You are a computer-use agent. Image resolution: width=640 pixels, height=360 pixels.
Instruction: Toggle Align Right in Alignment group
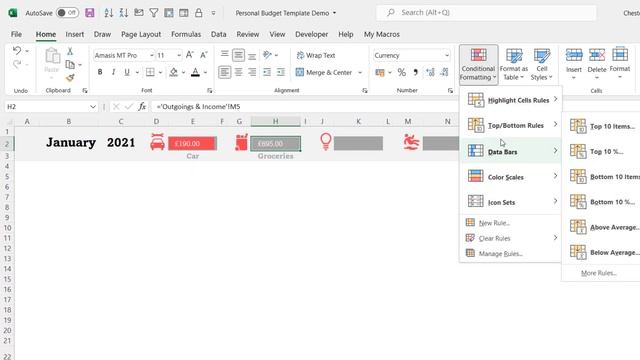point(253,72)
